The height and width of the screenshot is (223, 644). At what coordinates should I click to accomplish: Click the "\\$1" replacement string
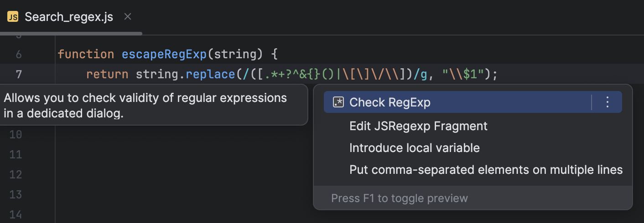(x=463, y=74)
